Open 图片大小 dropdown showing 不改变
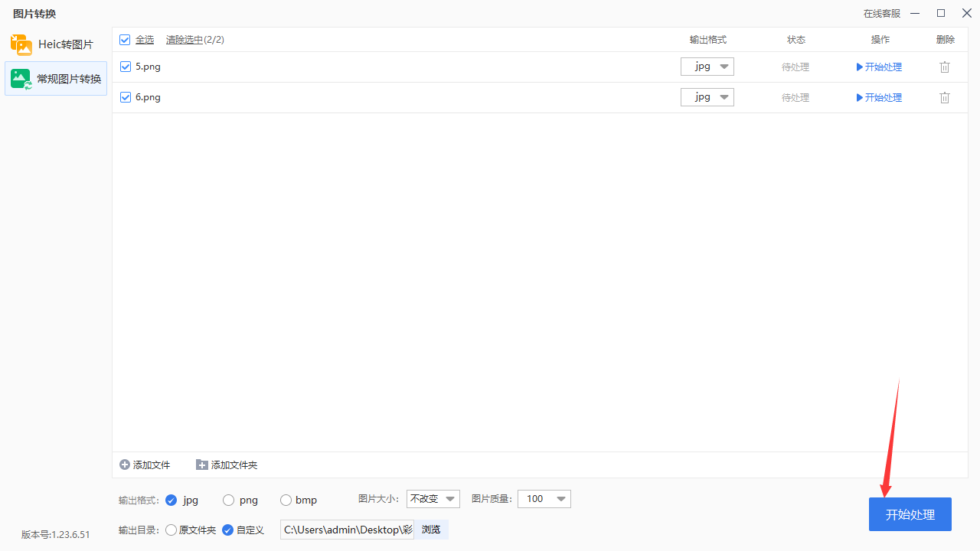Viewport: 980px width, 551px height. (433, 499)
